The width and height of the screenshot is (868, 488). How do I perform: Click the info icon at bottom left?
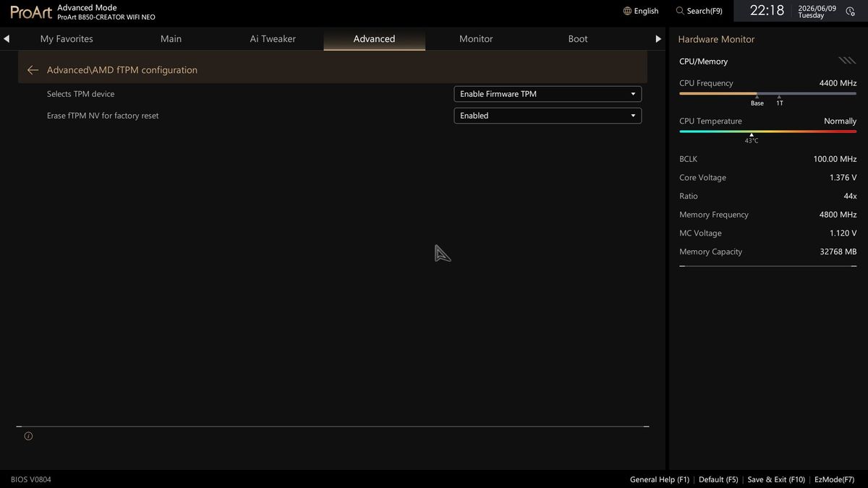(x=28, y=436)
